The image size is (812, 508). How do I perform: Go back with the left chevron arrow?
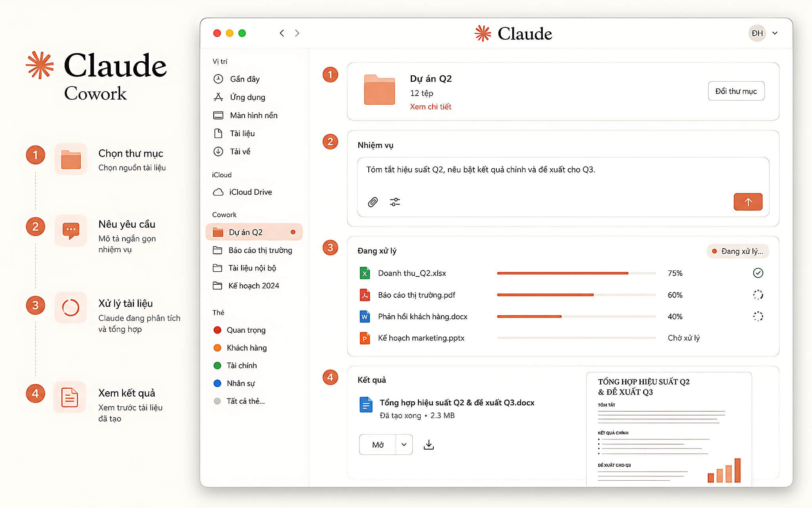point(282,33)
